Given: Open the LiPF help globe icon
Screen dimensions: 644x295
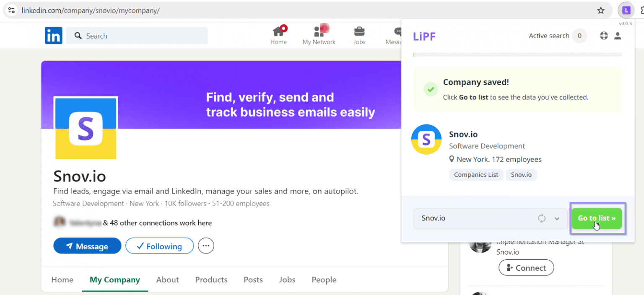Looking at the screenshot, I should [x=604, y=36].
